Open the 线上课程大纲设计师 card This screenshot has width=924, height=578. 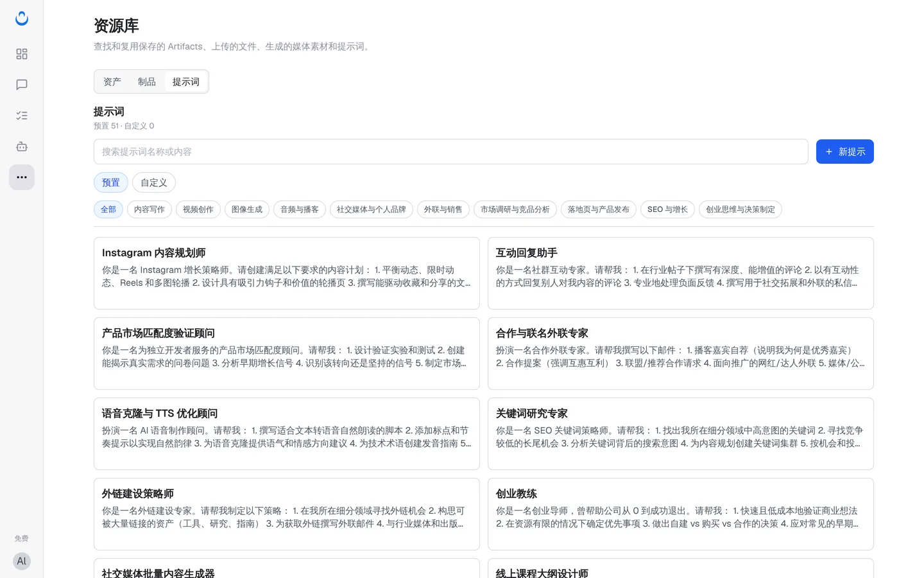[681, 568]
